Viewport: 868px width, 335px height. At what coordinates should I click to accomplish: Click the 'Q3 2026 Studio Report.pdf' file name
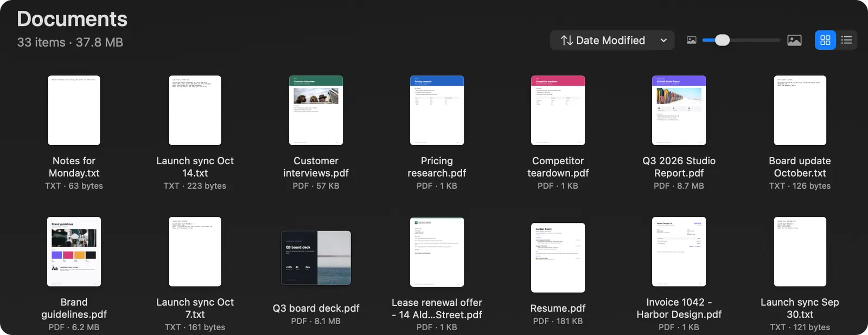[x=679, y=167]
